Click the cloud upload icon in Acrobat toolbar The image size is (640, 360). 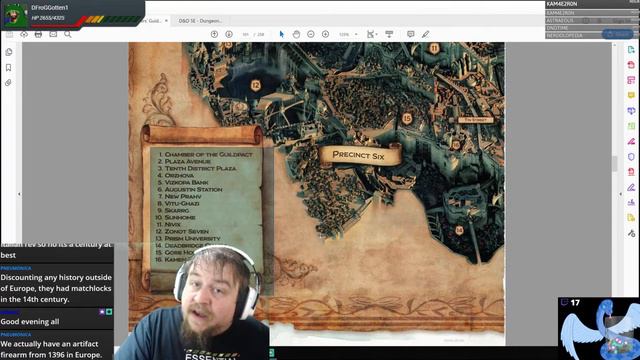24,34
